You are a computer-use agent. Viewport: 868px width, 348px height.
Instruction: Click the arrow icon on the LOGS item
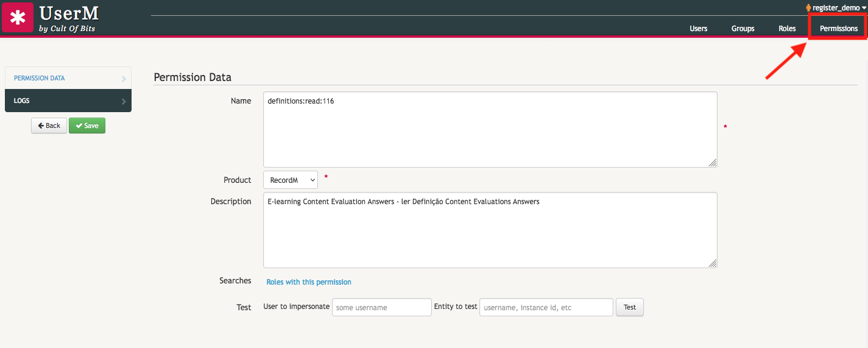pos(124,101)
